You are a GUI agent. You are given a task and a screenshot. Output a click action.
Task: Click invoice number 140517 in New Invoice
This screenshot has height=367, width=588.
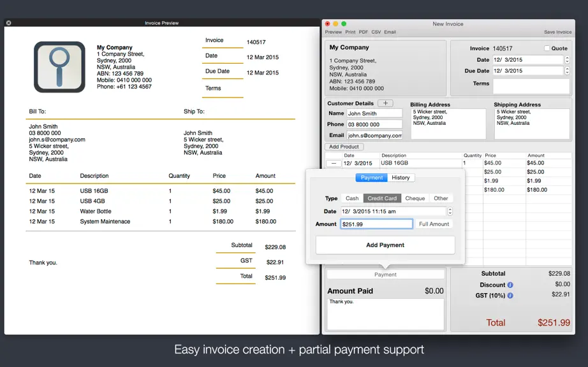click(503, 48)
